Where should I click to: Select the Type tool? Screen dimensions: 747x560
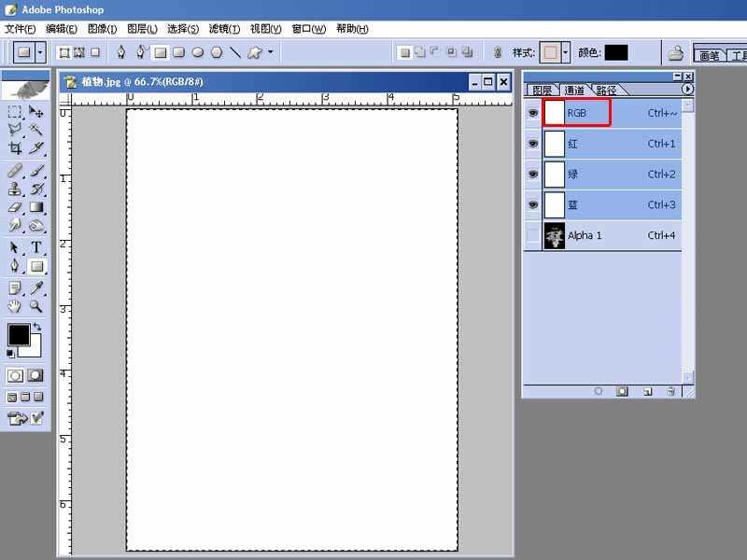click(x=36, y=247)
